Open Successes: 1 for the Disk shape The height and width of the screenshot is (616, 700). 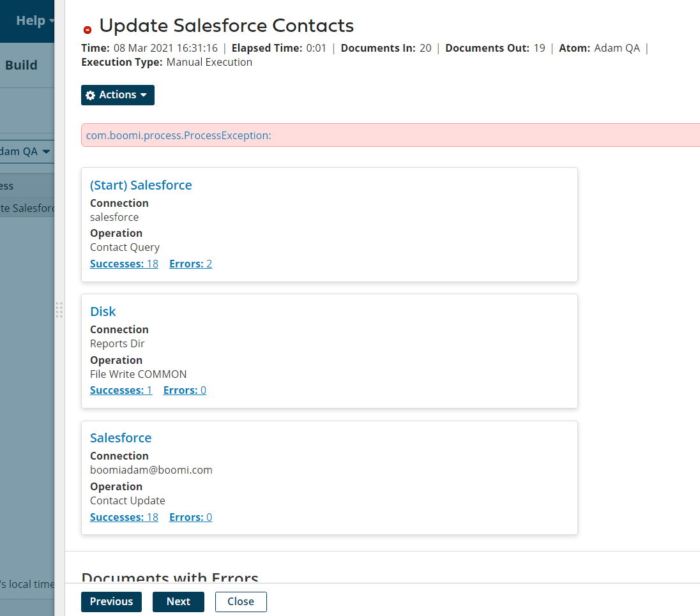point(121,389)
